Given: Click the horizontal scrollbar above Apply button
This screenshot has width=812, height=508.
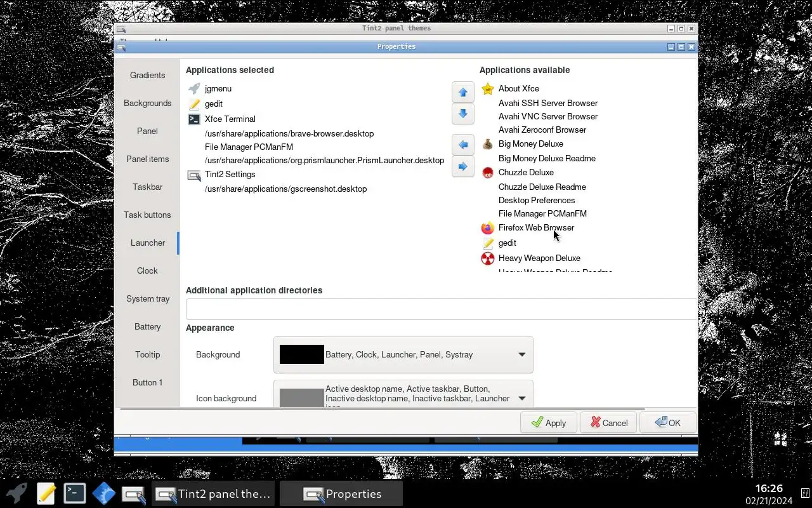Looking at the screenshot, I should point(383,410).
